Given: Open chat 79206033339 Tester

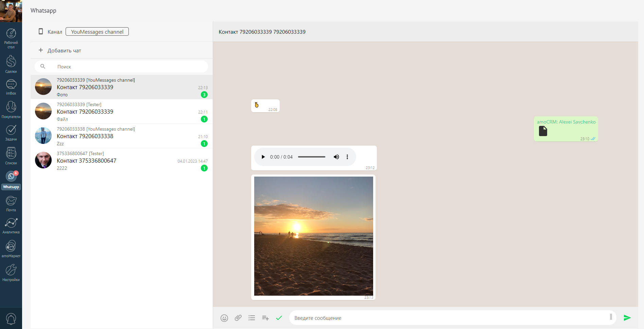Looking at the screenshot, I should point(122,112).
